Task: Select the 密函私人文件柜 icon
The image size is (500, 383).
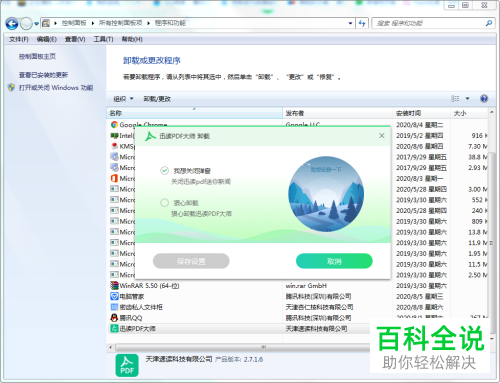Action: [x=114, y=307]
